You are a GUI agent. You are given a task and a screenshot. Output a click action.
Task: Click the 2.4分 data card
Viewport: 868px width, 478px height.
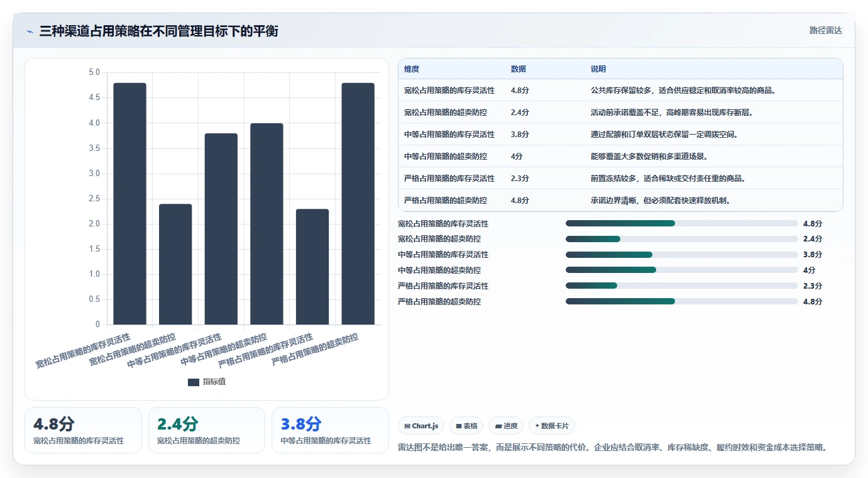[206, 430]
